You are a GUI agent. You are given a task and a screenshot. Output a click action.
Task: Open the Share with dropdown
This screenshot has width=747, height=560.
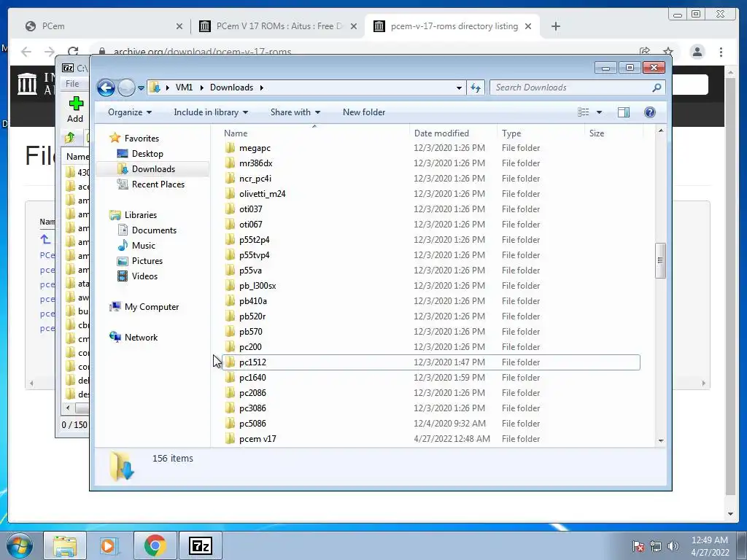[x=295, y=112]
